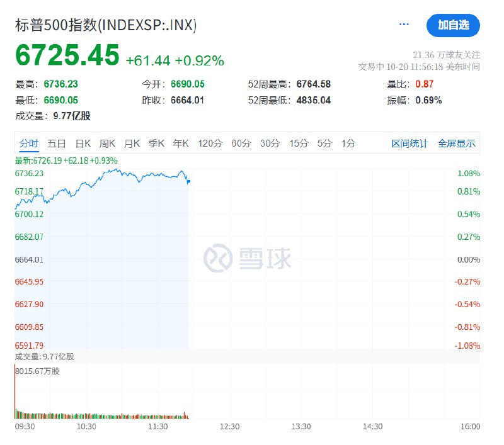Viewport: 504px width, 445px height.
Task: Choose the 15分 interval tab
Action: point(299,144)
